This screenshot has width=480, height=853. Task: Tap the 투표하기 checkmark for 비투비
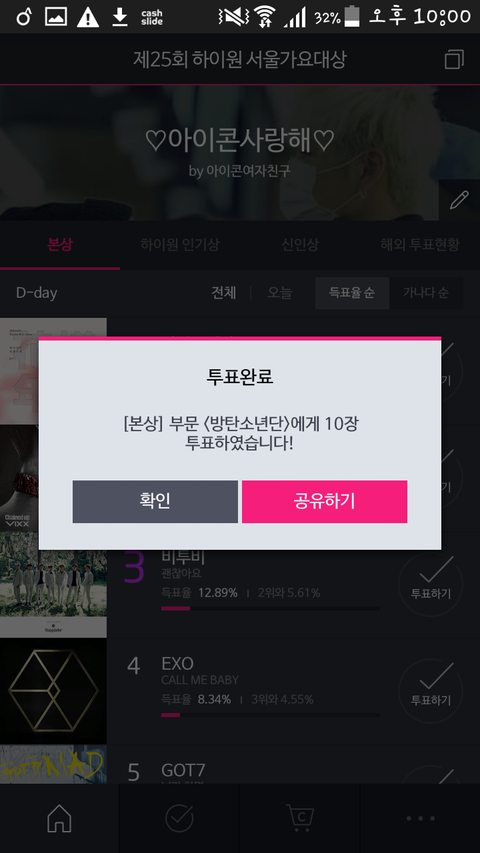click(430, 584)
